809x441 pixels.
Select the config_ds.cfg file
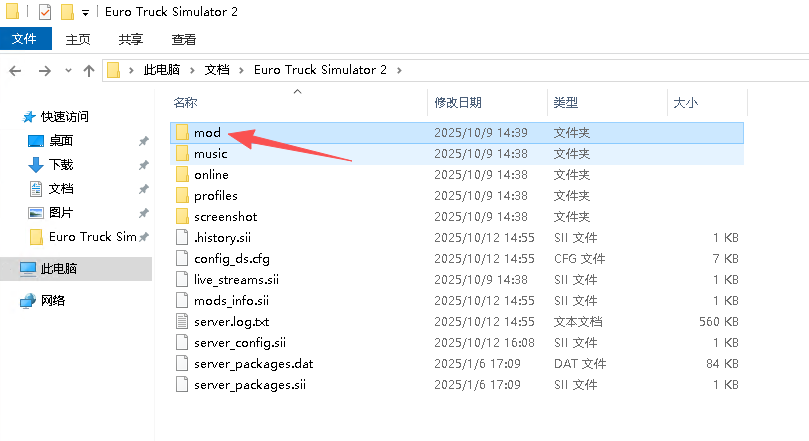click(x=230, y=258)
